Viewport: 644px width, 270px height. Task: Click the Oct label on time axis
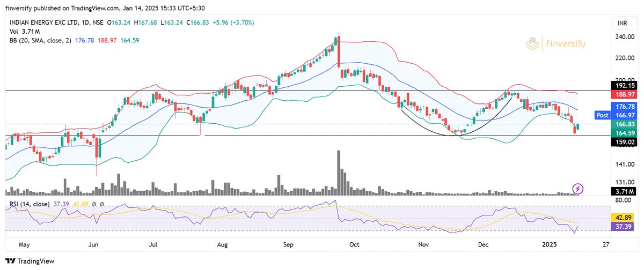point(354,244)
